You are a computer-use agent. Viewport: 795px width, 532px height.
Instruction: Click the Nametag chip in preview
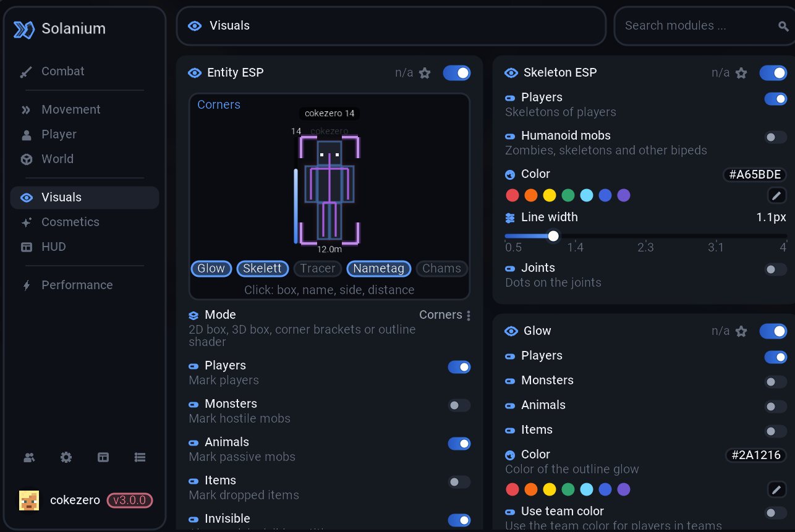(379, 269)
